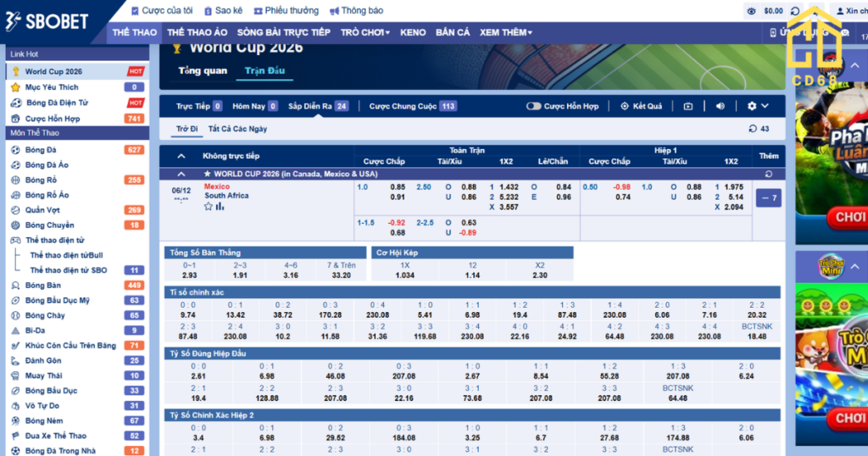Image resolution: width=868 pixels, height=456 pixels.
Task: Click the Quần Vợt tennis icon
Action: point(15,209)
